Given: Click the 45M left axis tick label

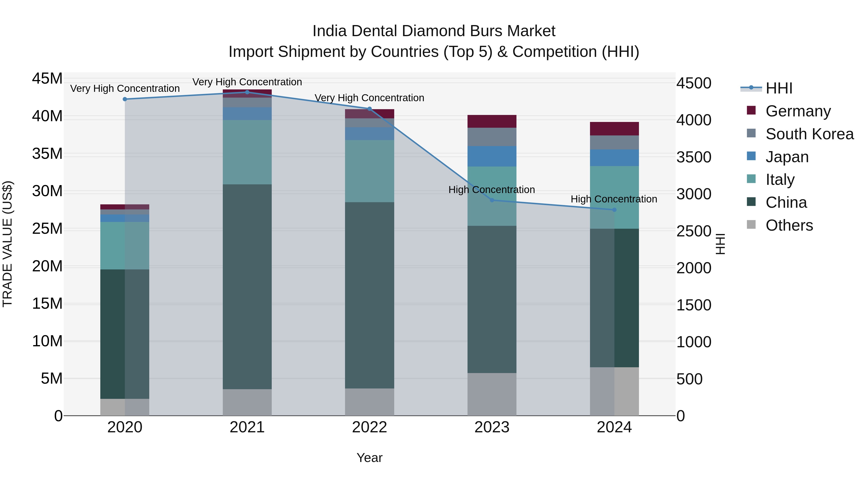Looking at the screenshot, I should coord(47,79).
